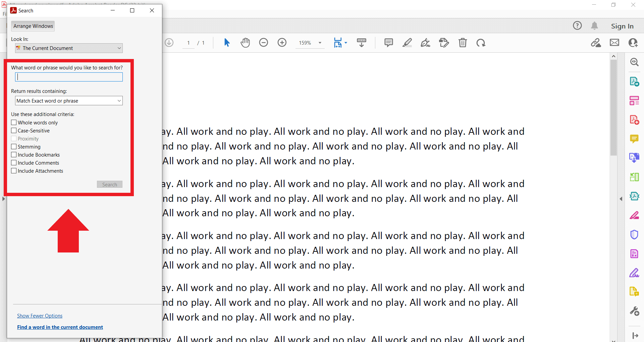Share a link to the file

click(596, 43)
